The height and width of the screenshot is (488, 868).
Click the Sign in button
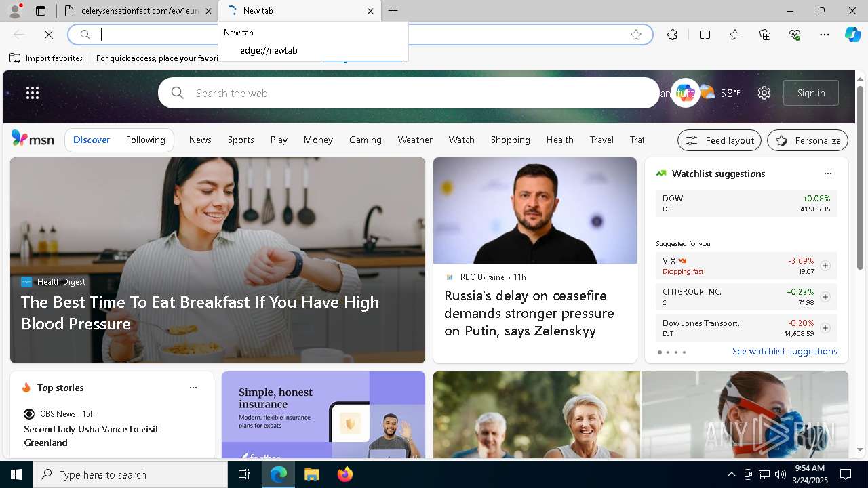coord(811,93)
